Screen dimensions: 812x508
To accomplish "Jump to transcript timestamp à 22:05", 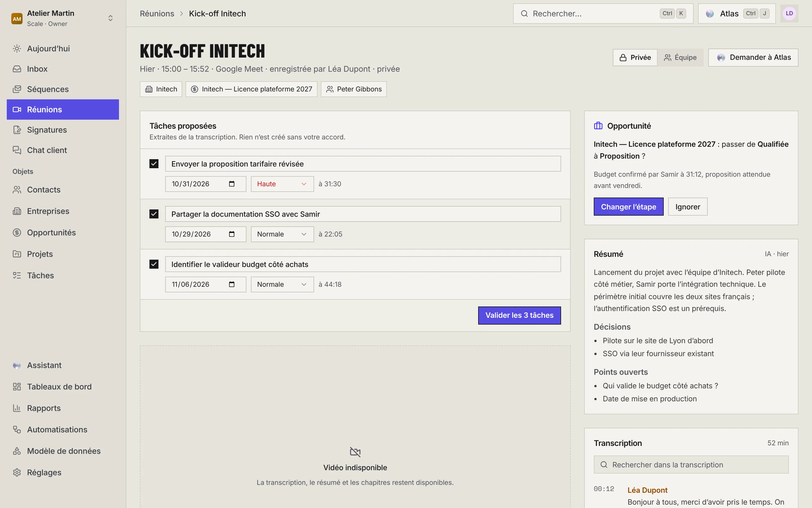I will pos(330,234).
